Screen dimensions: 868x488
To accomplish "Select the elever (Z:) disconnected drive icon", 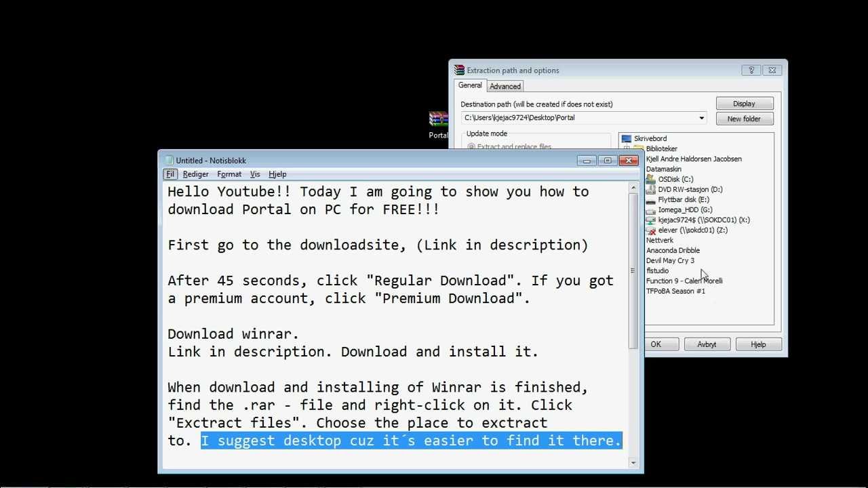I will [651, 230].
